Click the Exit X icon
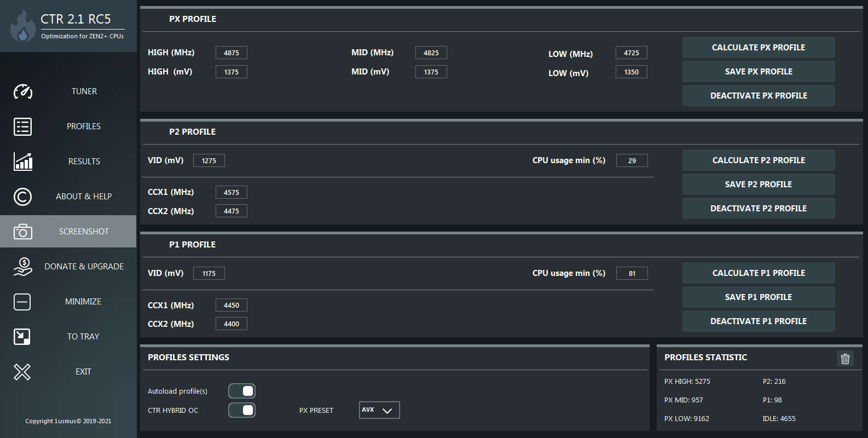 (x=22, y=372)
